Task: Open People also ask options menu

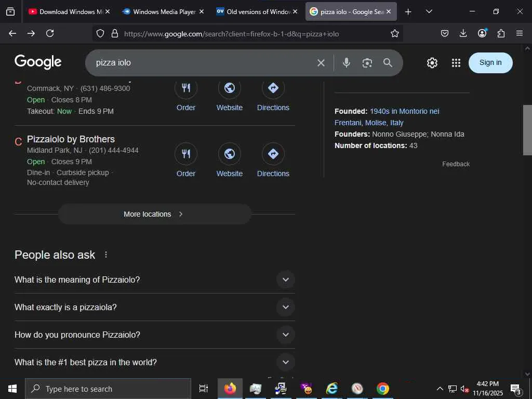Action: point(106,255)
